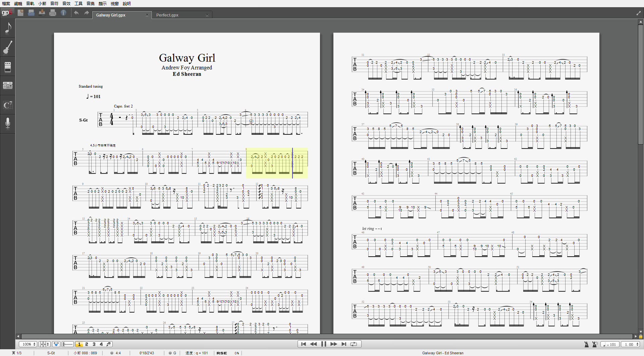Image resolution: width=644 pixels, height=356 pixels.
Task: Save the file with the download-tray icon
Action: click(x=42, y=13)
